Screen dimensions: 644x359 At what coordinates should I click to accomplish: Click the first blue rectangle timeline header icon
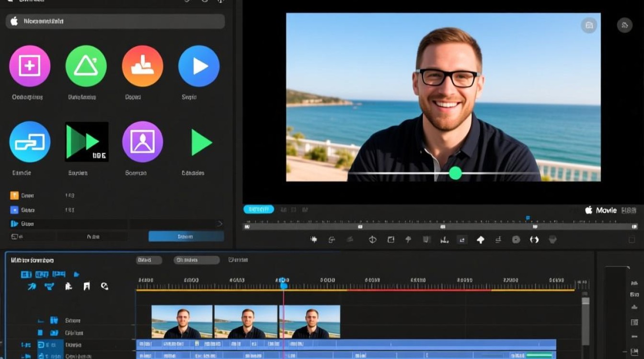point(26,274)
